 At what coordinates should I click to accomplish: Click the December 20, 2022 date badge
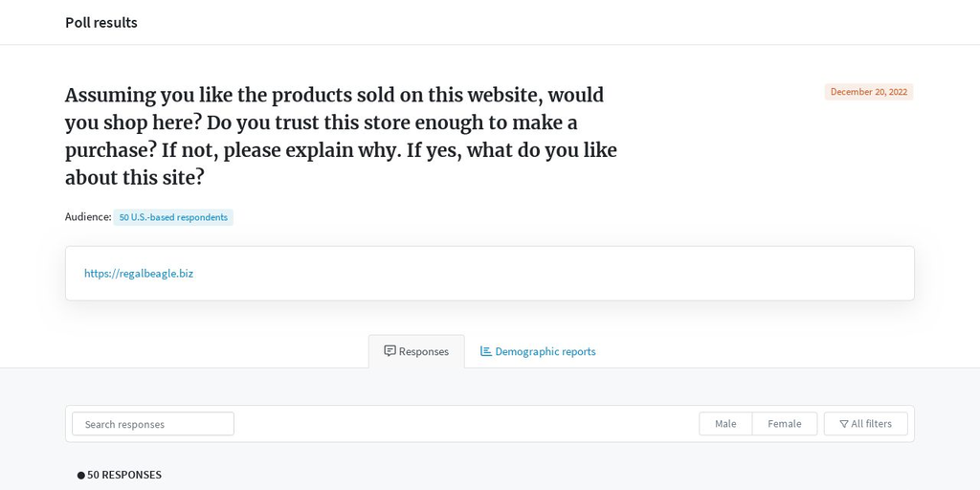868,92
